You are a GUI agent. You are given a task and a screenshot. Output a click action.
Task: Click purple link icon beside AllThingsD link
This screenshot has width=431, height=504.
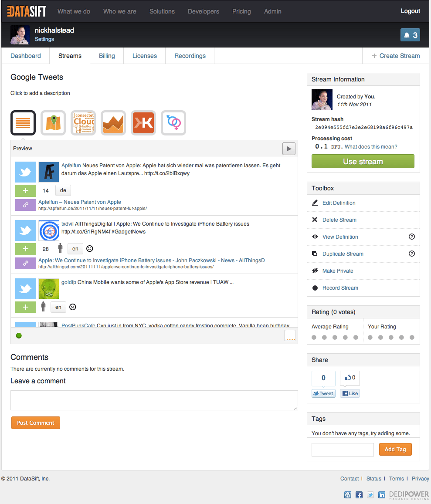point(26,263)
